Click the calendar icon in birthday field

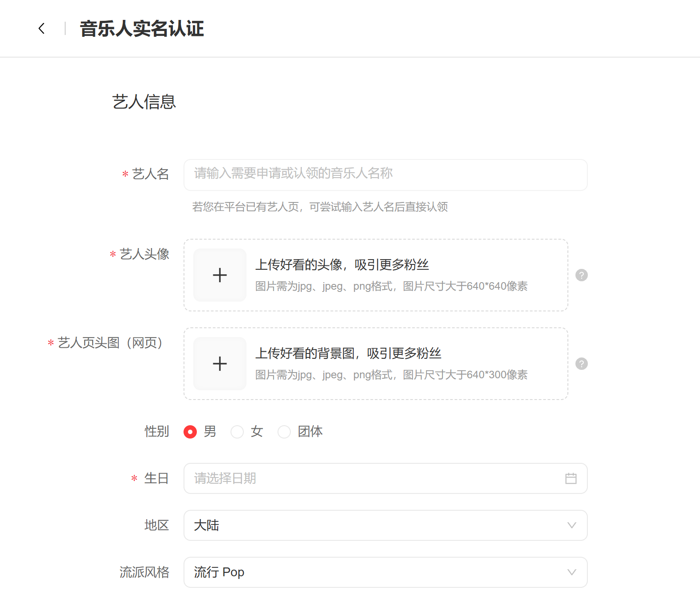571,478
